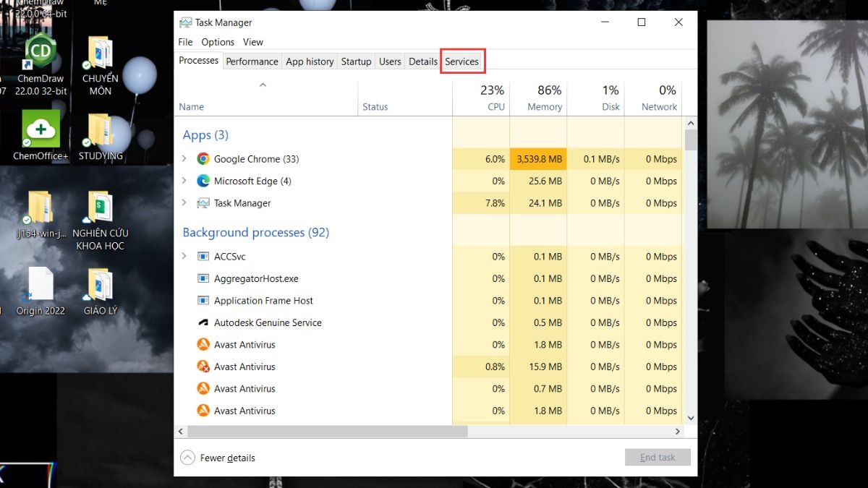868x488 pixels.
Task: Select the jj154-win-j... desktop folder
Action: click(41, 213)
